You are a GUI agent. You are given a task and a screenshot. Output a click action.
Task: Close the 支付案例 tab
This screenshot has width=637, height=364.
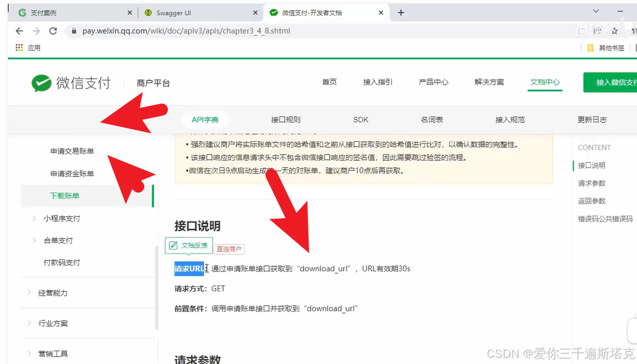[x=130, y=13]
